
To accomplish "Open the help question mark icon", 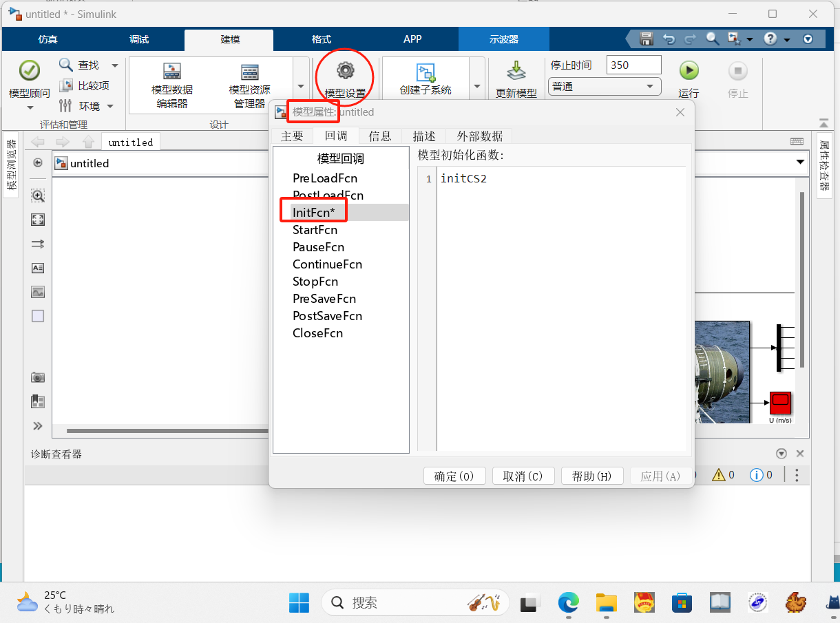I will [x=771, y=39].
